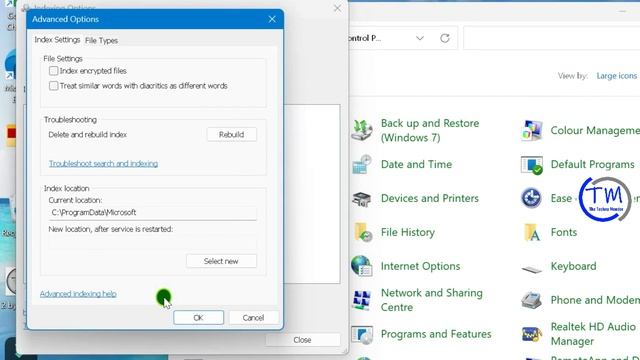Screen dimensions: 640x360
Task: Open the View by Large icons dropdown
Action: tap(616, 76)
